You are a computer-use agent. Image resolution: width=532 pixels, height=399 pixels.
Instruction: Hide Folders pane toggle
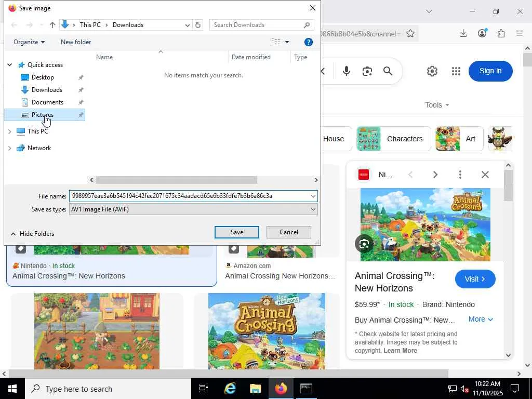33,234
